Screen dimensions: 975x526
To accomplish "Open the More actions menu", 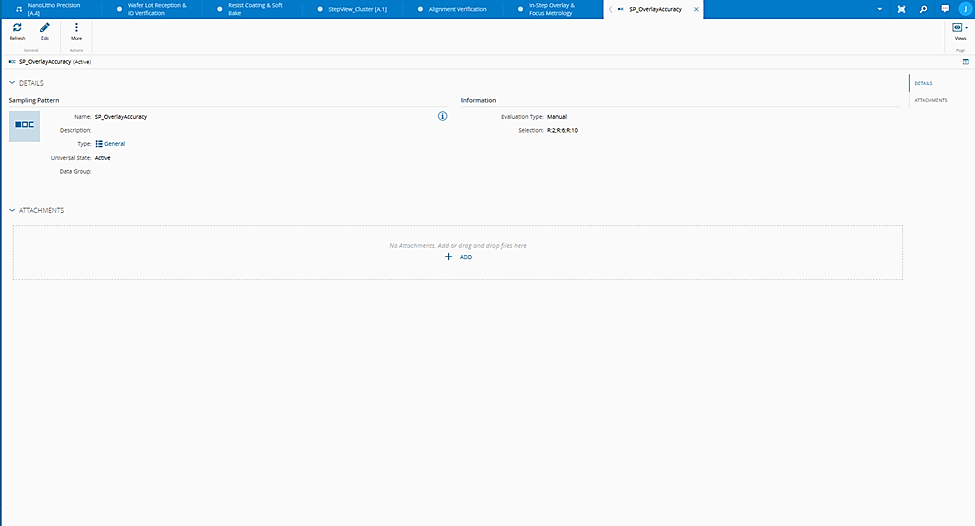I will click(76, 31).
